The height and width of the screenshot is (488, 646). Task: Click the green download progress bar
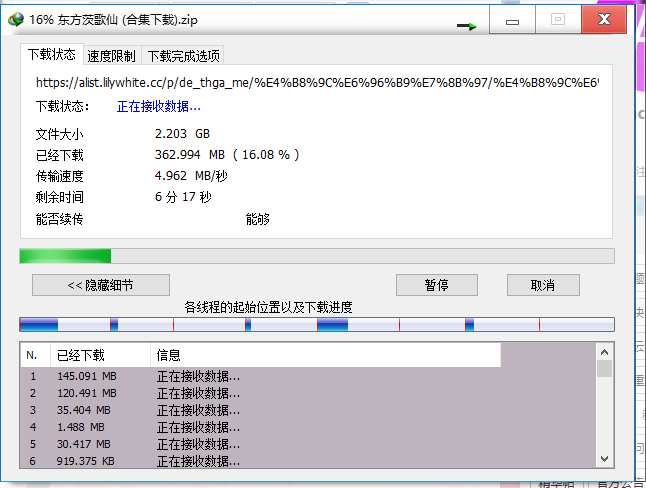[x=317, y=256]
